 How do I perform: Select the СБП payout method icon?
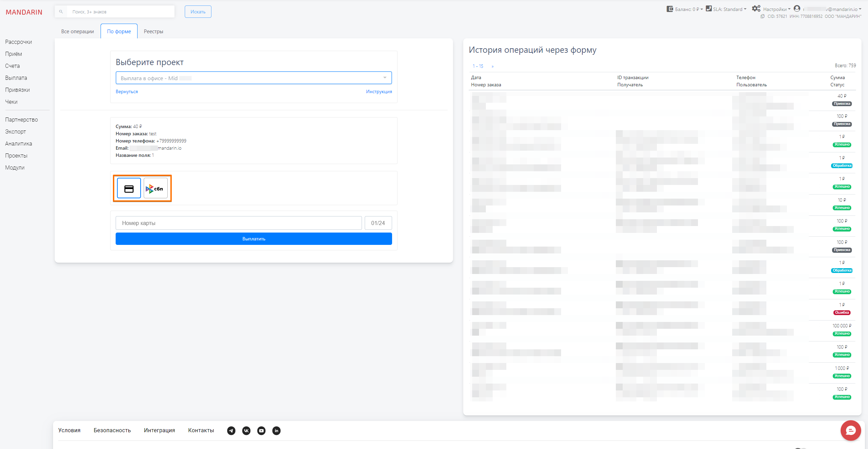156,188
